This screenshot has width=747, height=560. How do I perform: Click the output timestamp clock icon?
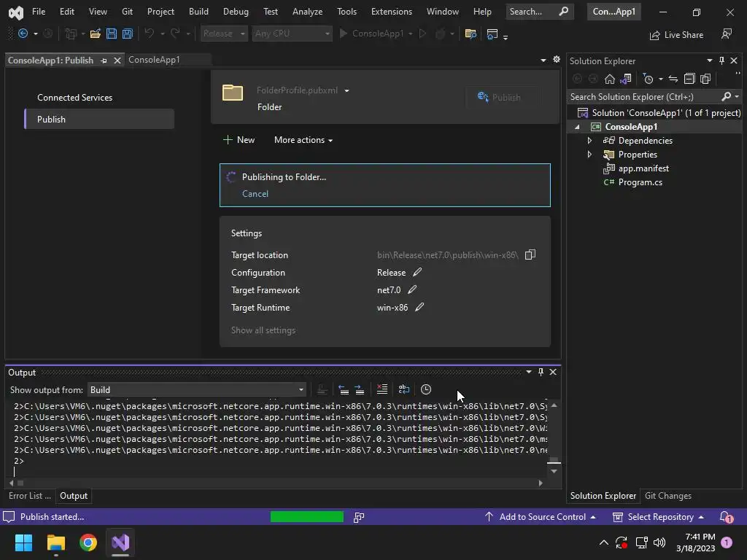426,389
